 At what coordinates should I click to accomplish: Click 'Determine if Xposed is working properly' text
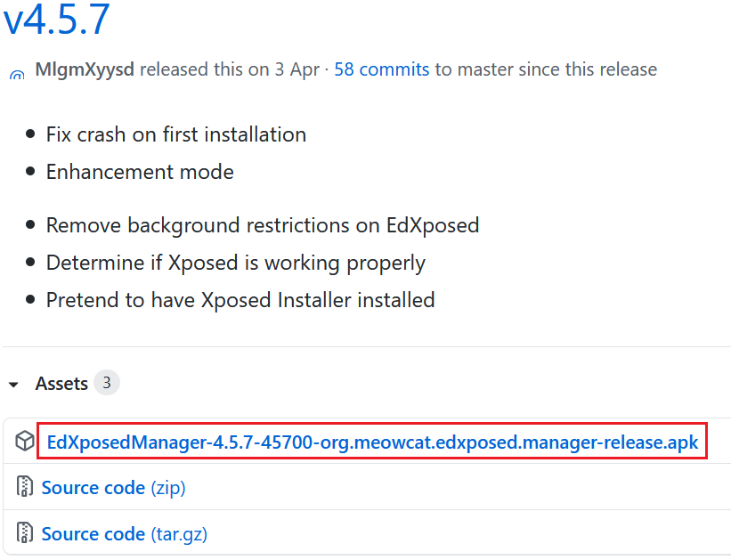click(x=235, y=263)
